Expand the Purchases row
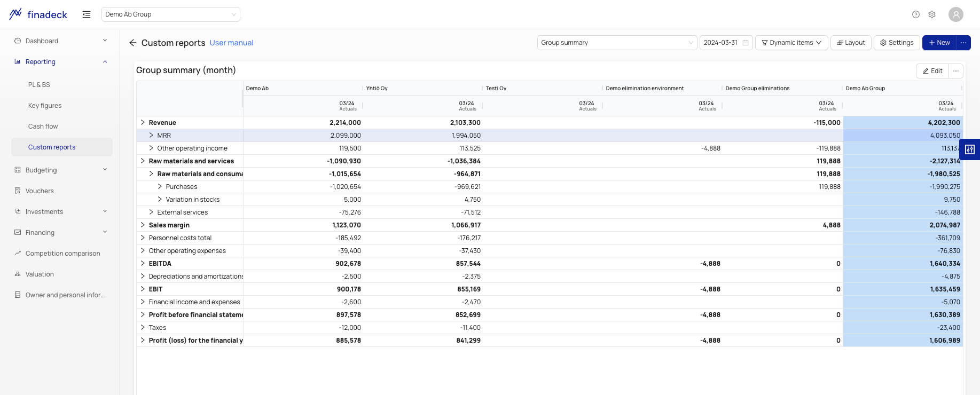This screenshot has width=980, height=395. click(x=160, y=187)
